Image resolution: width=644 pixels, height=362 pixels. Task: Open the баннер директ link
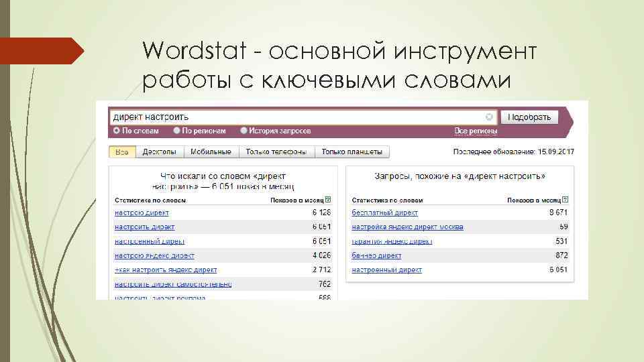tap(376, 255)
